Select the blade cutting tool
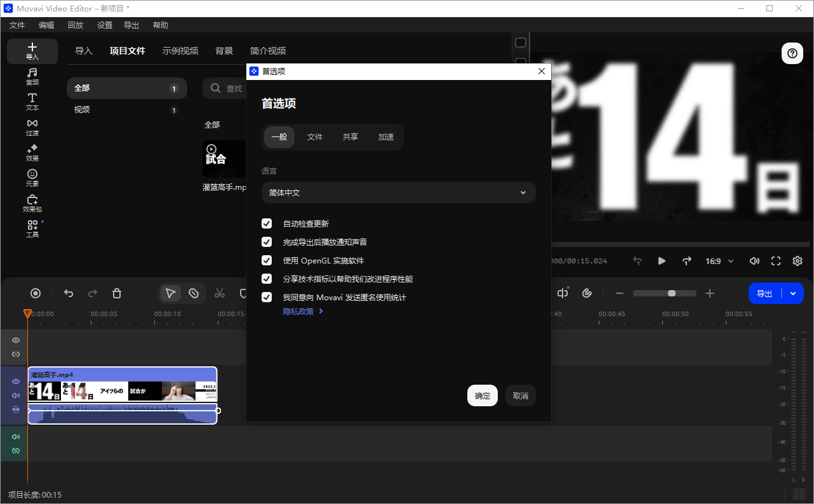Viewport: 814px width, 504px height. 194,293
